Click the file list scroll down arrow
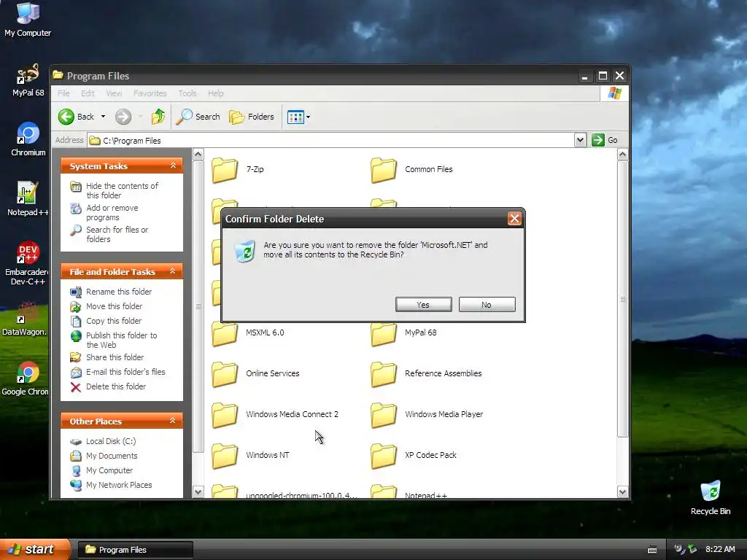 tap(622, 492)
